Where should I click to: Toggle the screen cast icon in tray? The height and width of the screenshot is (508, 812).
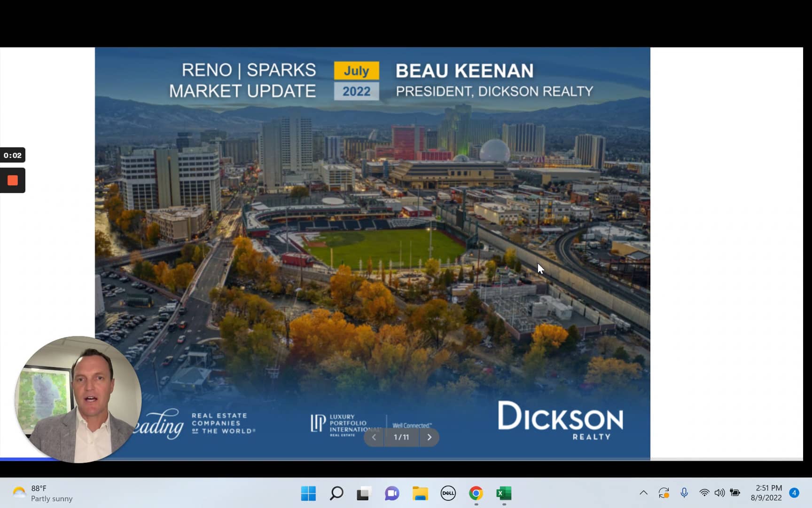[x=664, y=493]
